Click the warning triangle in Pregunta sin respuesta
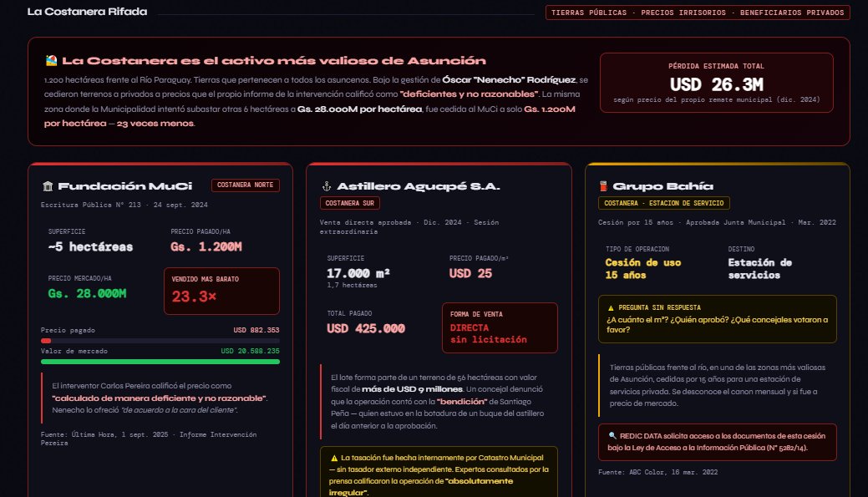The height and width of the screenshot is (497, 868). tap(612, 307)
